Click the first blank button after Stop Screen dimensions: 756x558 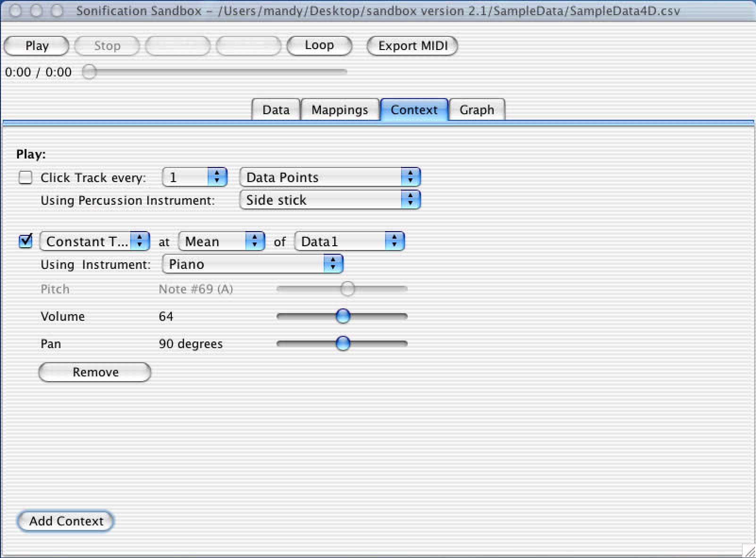point(178,46)
